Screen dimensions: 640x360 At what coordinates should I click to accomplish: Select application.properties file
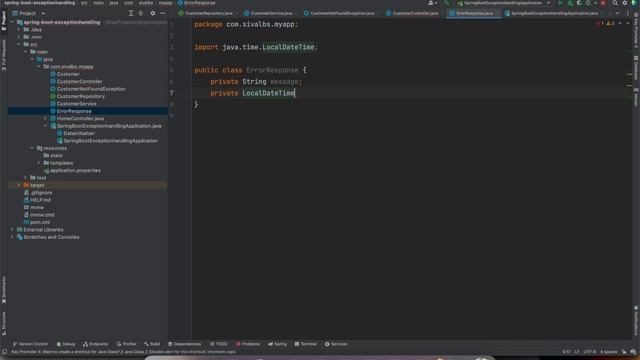[75, 171]
